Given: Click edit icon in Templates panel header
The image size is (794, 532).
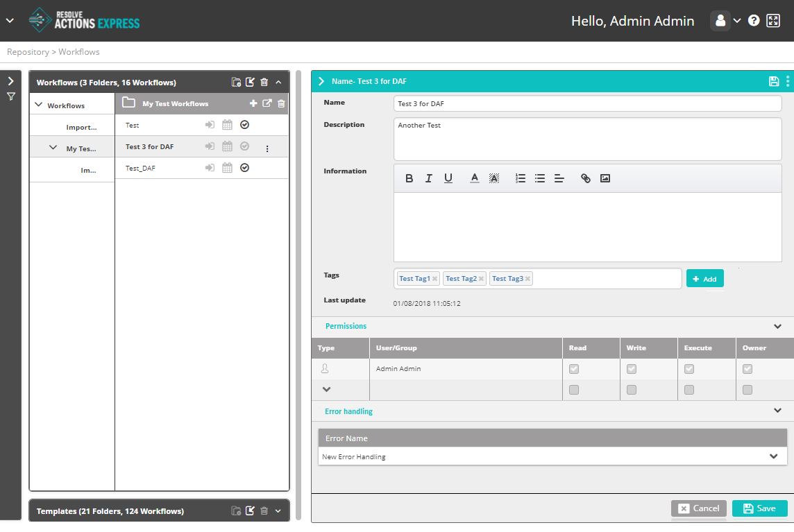Looking at the screenshot, I should pyautogui.click(x=250, y=510).
